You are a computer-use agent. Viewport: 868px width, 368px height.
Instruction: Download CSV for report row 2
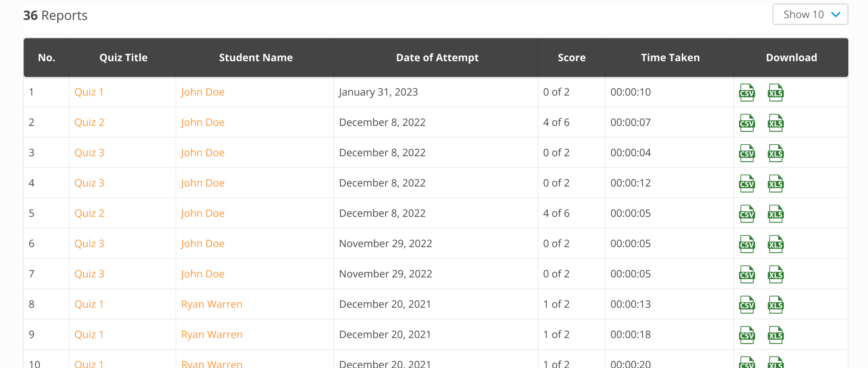click(x=747, y=123)
